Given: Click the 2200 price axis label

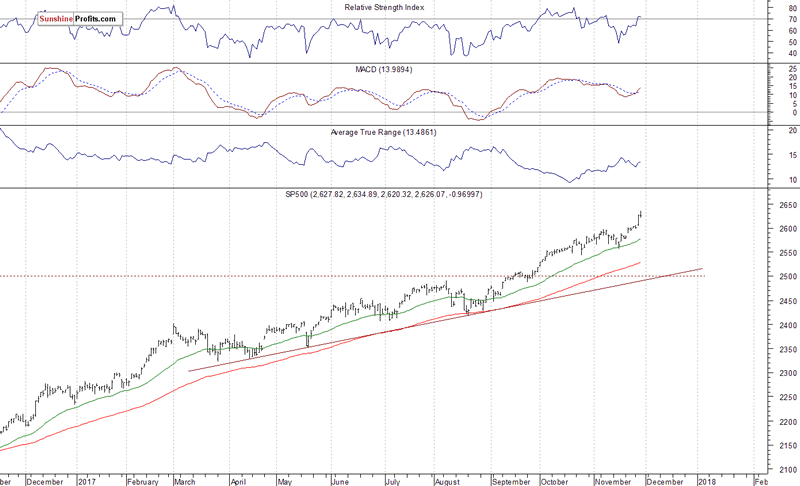Looking at the screenshot, I should pyautogui.click(x=789, y=422).
